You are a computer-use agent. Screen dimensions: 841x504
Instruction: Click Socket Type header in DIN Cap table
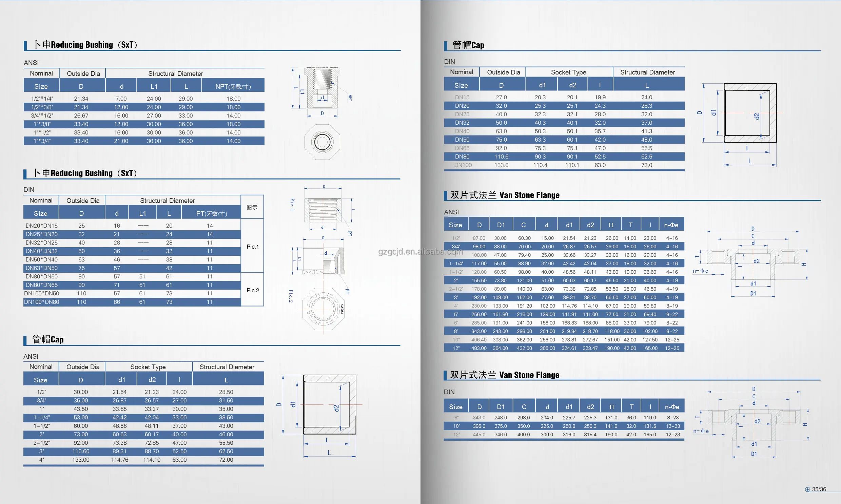click(568, 72)
